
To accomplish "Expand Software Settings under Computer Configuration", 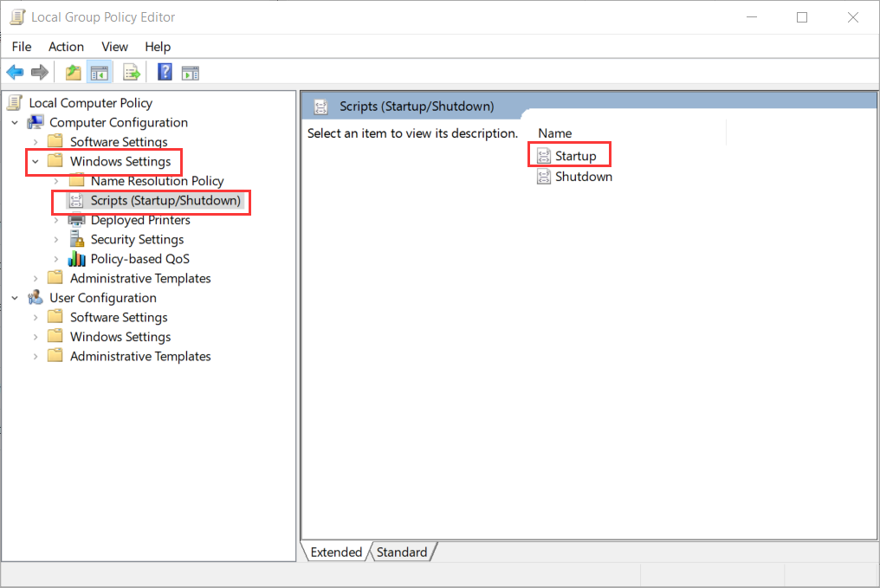I will [x=36, y=142].
